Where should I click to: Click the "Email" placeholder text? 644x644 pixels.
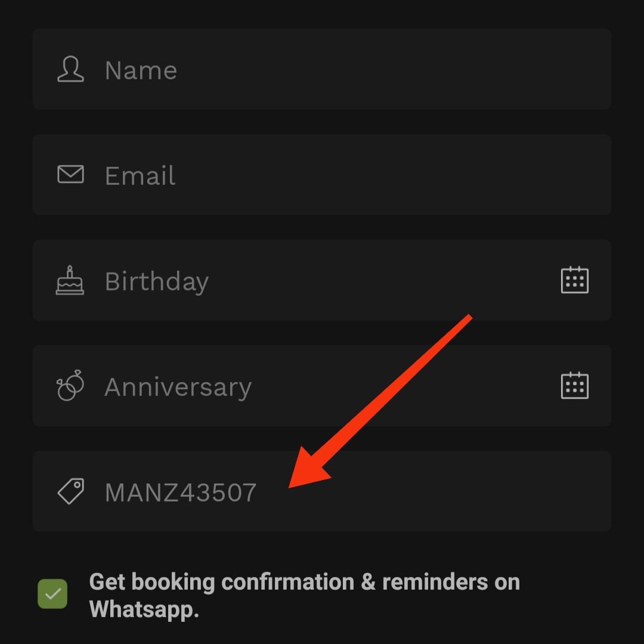point(140,176)
